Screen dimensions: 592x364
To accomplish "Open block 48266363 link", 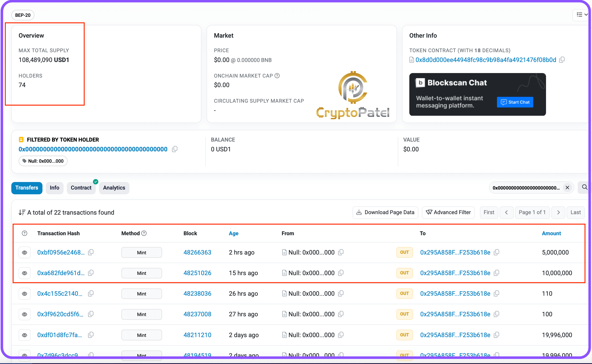I will point(197,252).
